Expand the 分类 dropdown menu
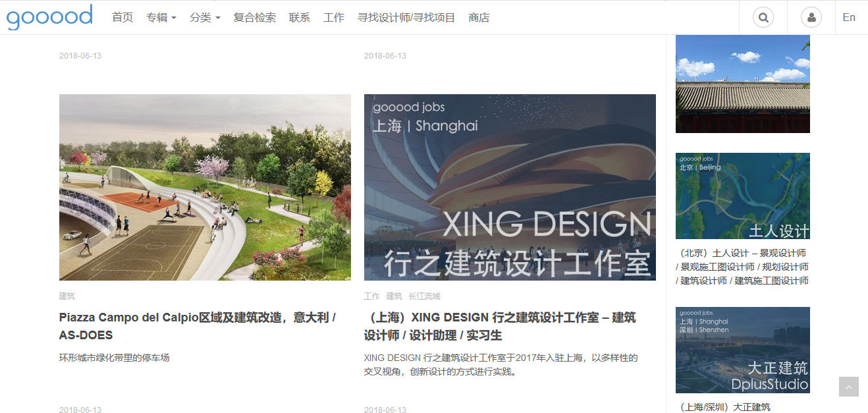 205,18
